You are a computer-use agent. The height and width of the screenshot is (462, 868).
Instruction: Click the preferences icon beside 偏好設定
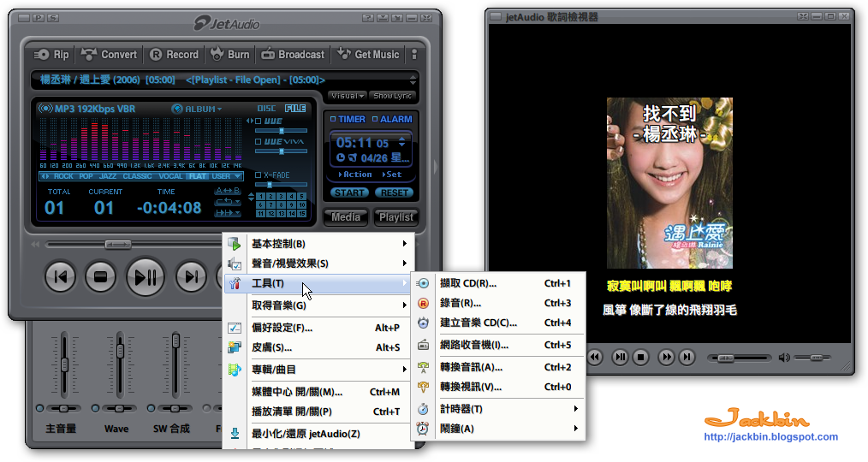point(235,328)
